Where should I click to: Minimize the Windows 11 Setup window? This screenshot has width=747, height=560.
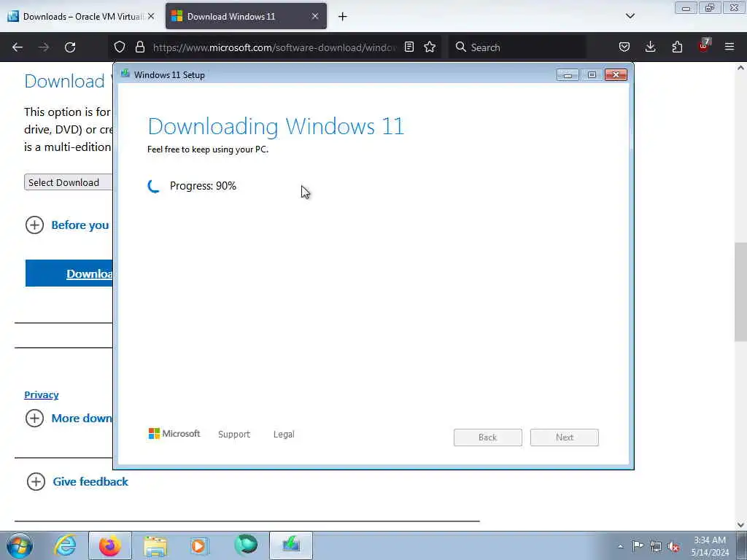[x=568, y=75]
